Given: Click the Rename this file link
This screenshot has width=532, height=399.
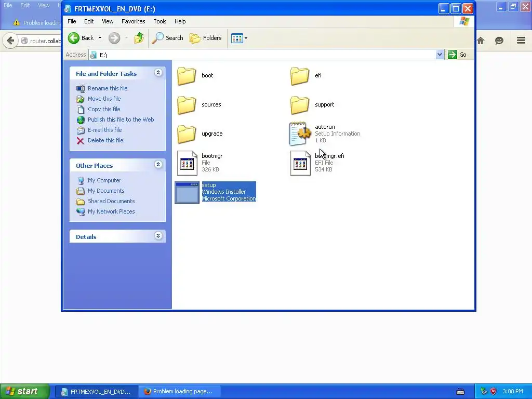Looking at the screenshot, I should (108, 88).
